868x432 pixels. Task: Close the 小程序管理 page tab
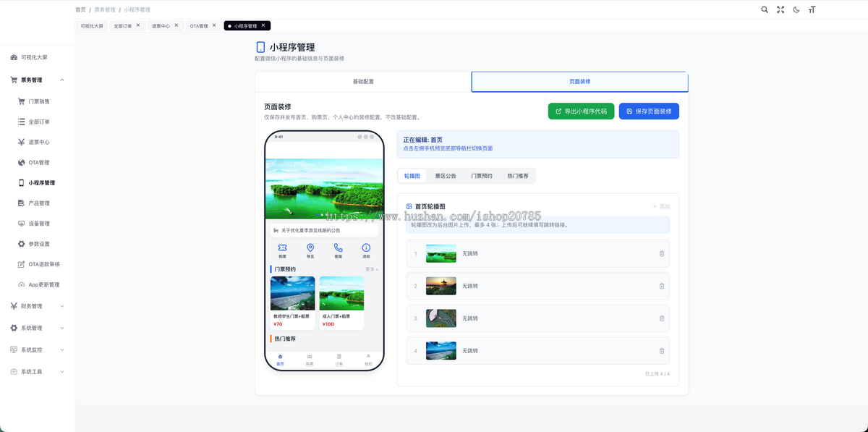[263, 25]
